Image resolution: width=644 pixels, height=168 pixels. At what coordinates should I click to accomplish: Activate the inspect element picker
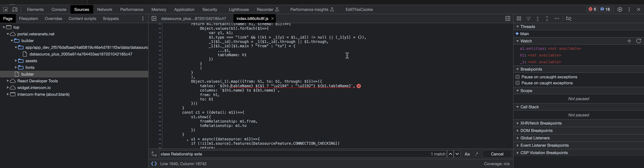[x=5, y=9]
